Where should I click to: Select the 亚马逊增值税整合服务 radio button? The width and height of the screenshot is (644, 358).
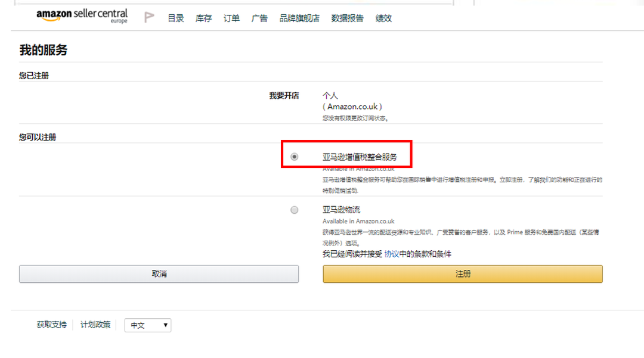[294, 157]
